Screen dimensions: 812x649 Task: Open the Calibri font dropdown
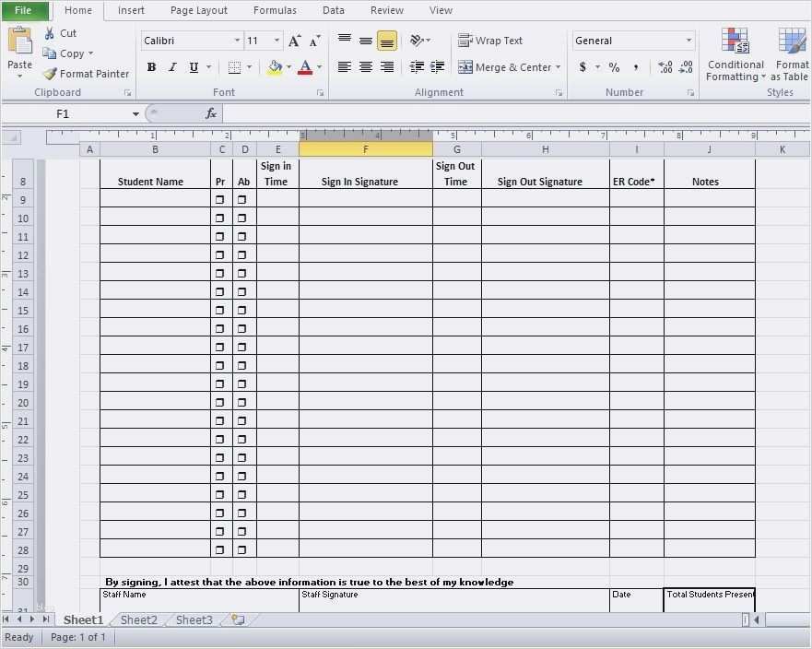236,41
